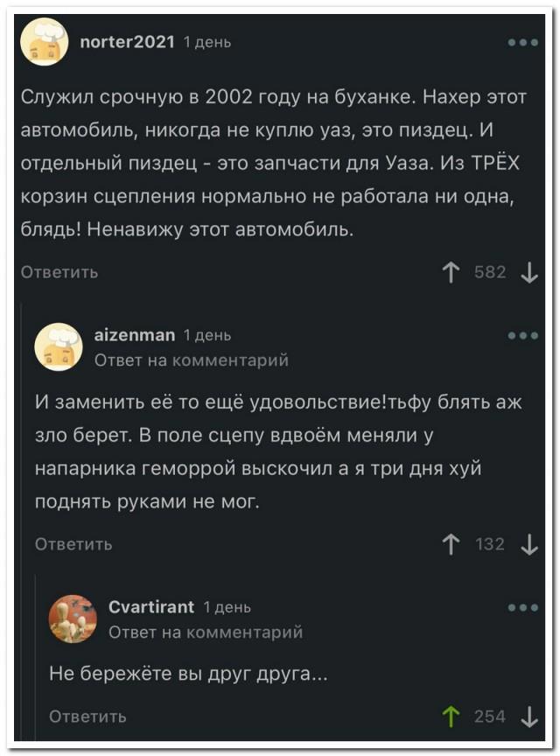Upvote norter2021's comment
560x756 pixels.
451,273
